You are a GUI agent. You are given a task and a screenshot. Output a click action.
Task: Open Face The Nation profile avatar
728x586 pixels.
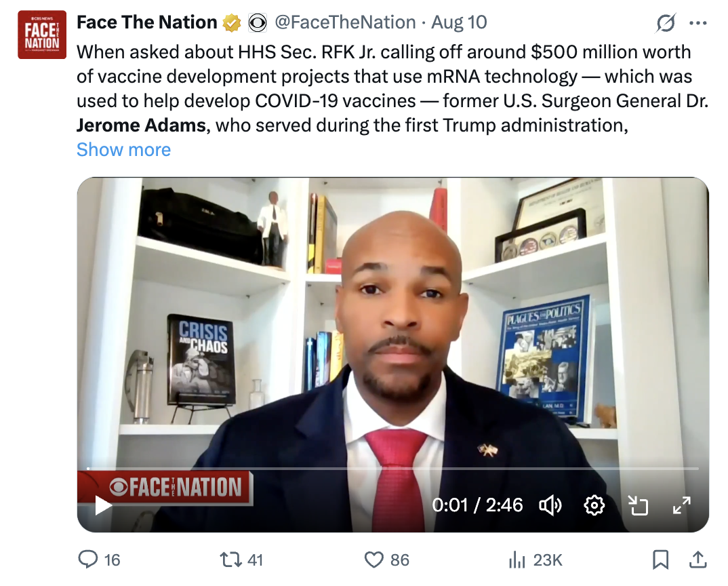41,35
